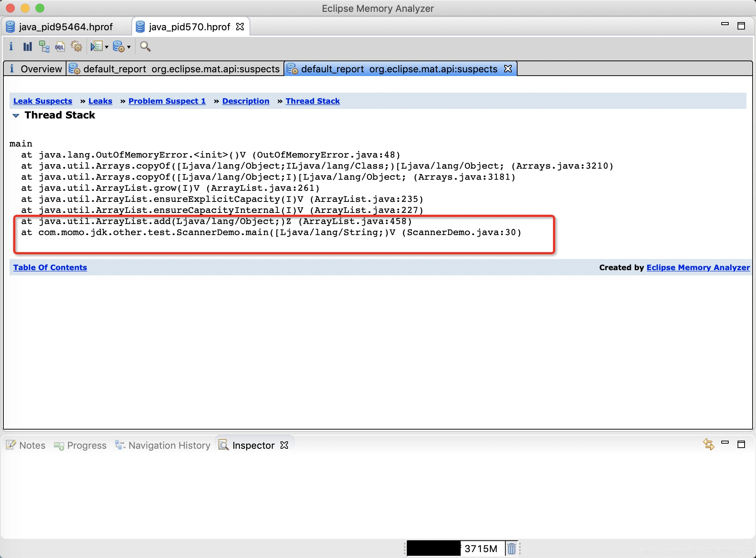Screen dimensions: 756x558
Task: Open the Thread Overview gears icon
Action: [76, 46]
